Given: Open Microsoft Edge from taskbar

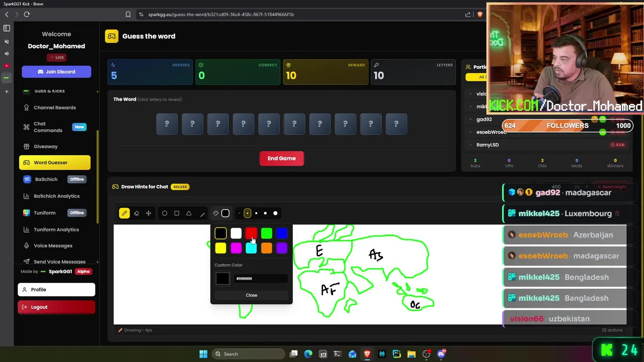Looking at the screenshot, I should 308,354.
